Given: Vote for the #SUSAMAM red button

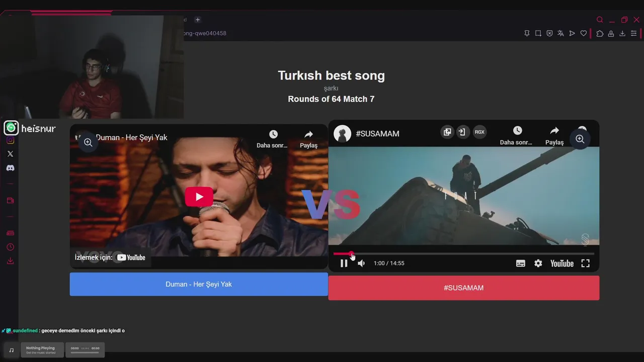Looking at the screenshot, I should pyautogui.click(x=463, y=288).
